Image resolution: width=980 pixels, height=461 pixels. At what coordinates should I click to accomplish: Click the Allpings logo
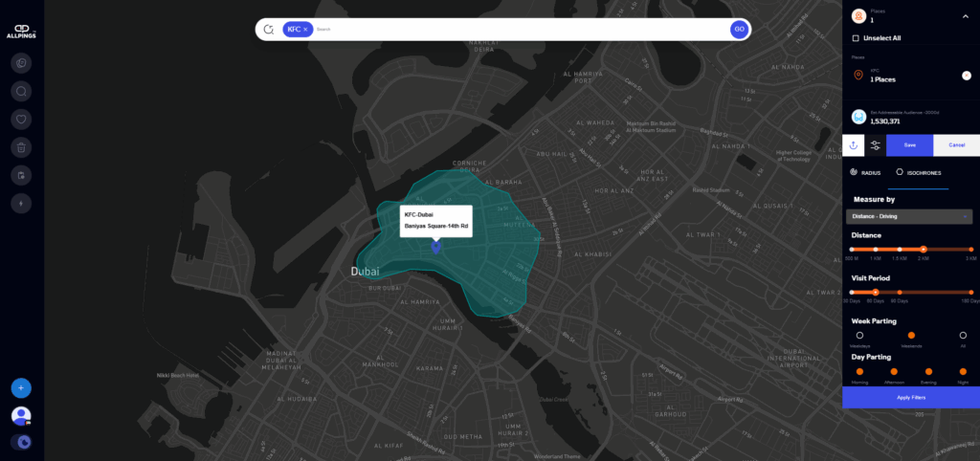coord(21,31)
